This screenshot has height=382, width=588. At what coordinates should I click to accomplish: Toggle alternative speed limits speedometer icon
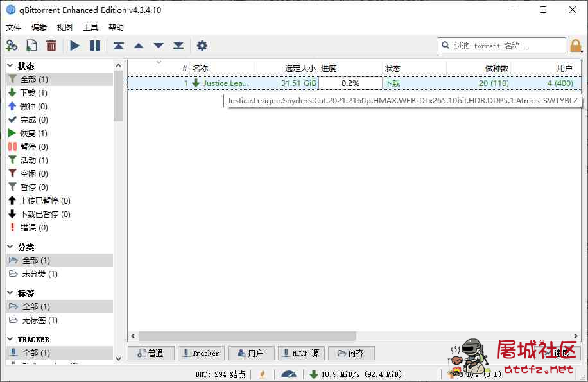click(x=289, y=374)
